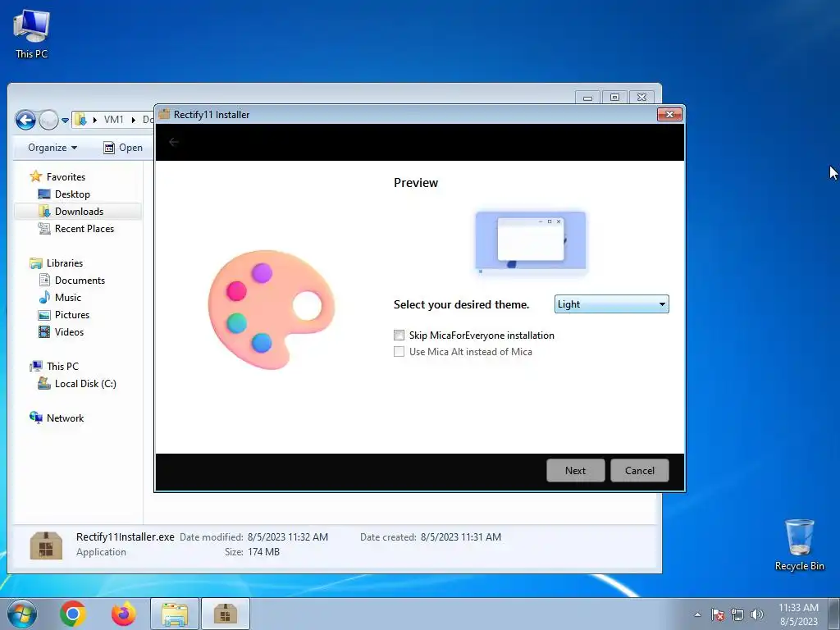Show hidden tray icons arrow
The height and width of the screenshot is (630, 840).
click(x=697, y=614)
